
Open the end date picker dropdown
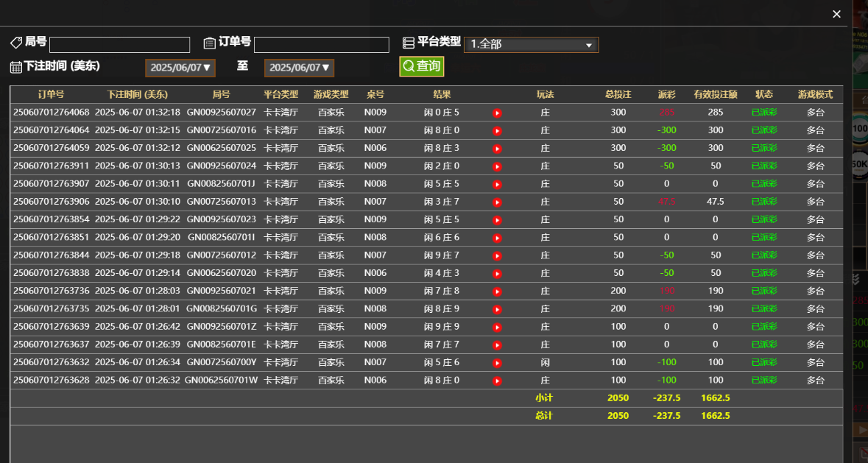click(299, 67)
